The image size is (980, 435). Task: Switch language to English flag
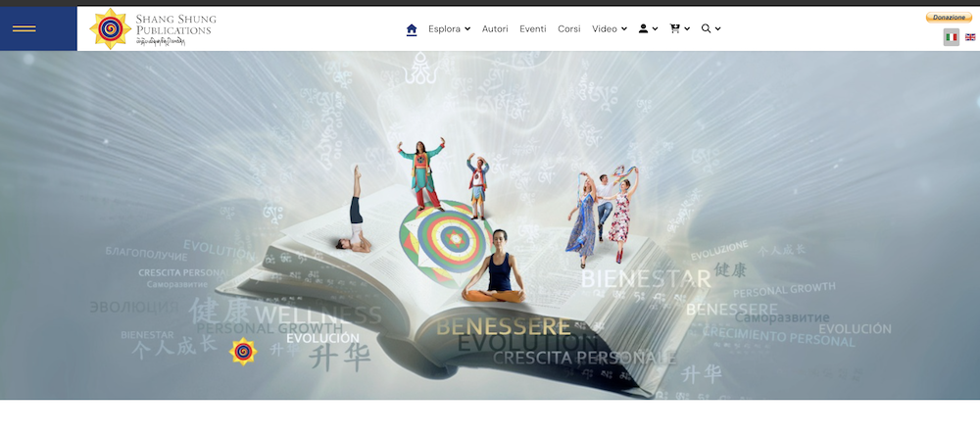pos(970,37)
